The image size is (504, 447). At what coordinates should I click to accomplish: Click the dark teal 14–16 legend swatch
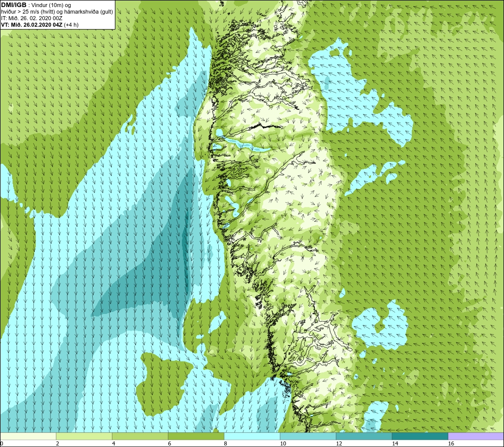click(420, 436)
